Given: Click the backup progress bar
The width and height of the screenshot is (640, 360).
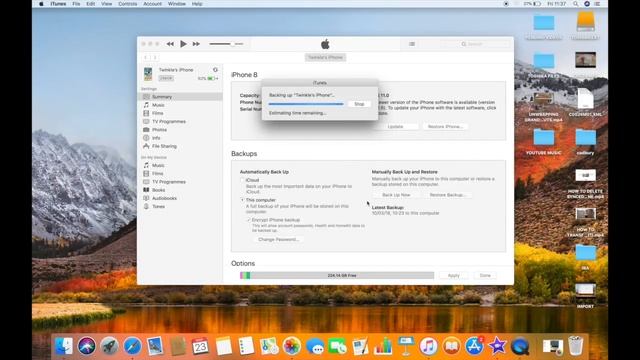Looking at the screenshot, I should click(x=306, y=104).
